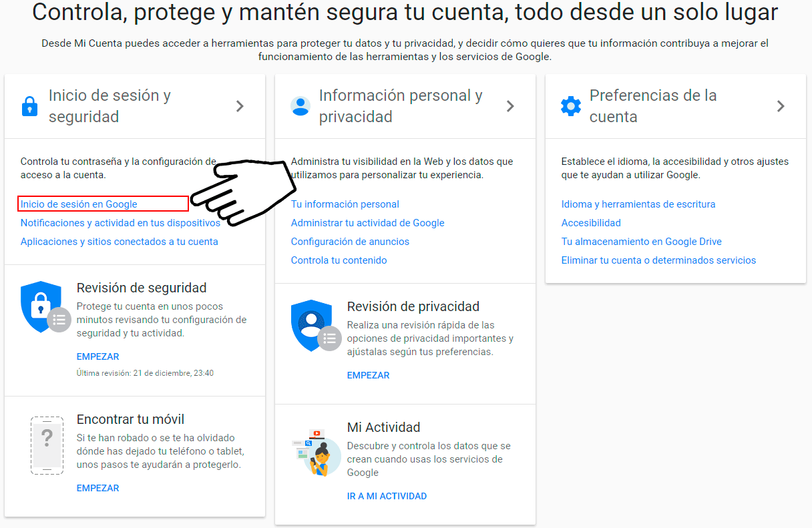Click EMPEZAR under Revisión de seguridad
Image resolution: width=812 pixels, height=528 pixels.
point(98,356)
